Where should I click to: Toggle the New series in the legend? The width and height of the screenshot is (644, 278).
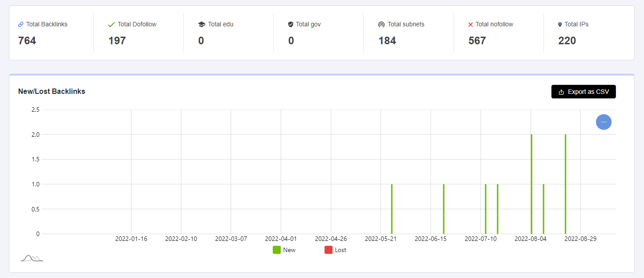pos(284,250)
